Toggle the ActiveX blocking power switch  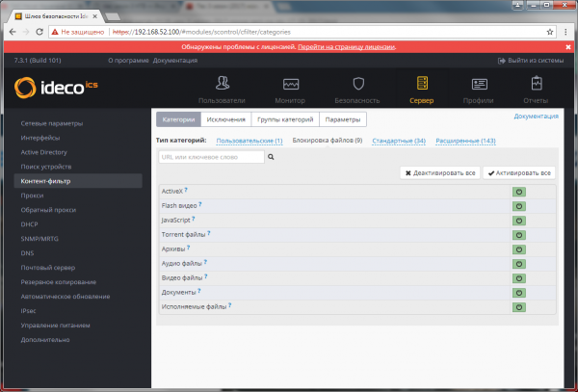[x=518, y=192]
